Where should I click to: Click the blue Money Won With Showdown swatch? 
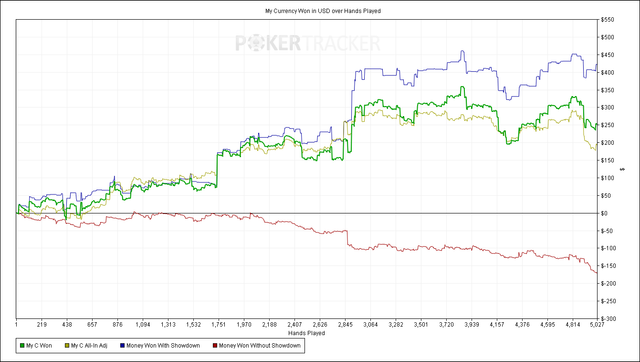coord(122,346)
